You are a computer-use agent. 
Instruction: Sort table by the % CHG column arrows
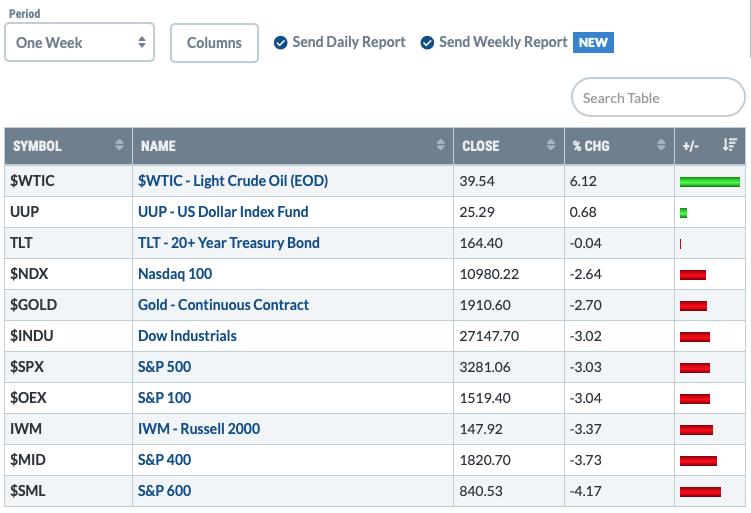[x=661, y=145]
